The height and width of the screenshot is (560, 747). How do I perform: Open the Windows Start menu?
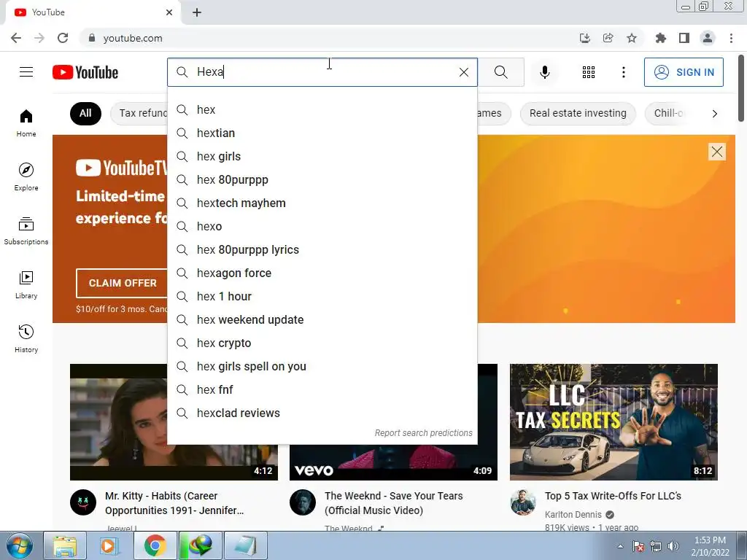coord(19,545)
